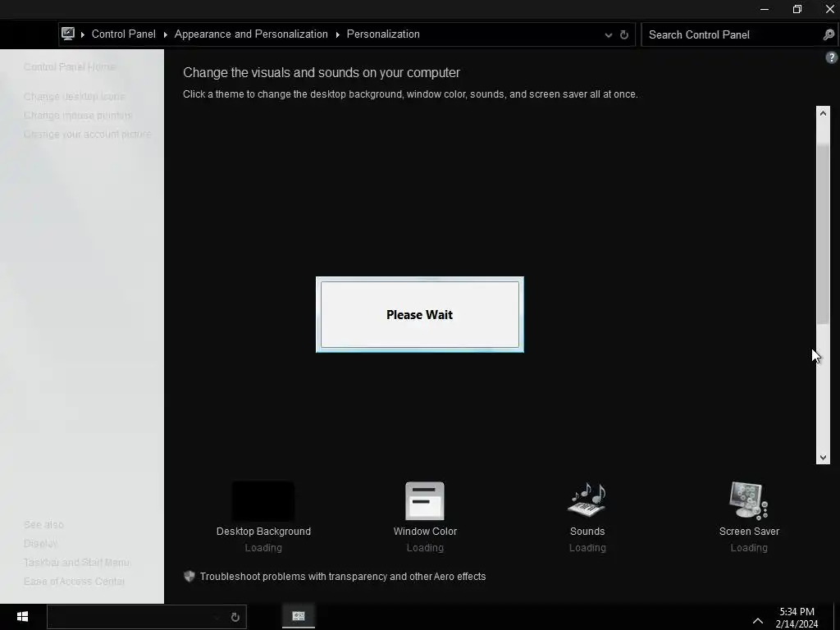Open Desktop Background settings icon
This screenshot has width=840, height=630.
pos(263,501)
